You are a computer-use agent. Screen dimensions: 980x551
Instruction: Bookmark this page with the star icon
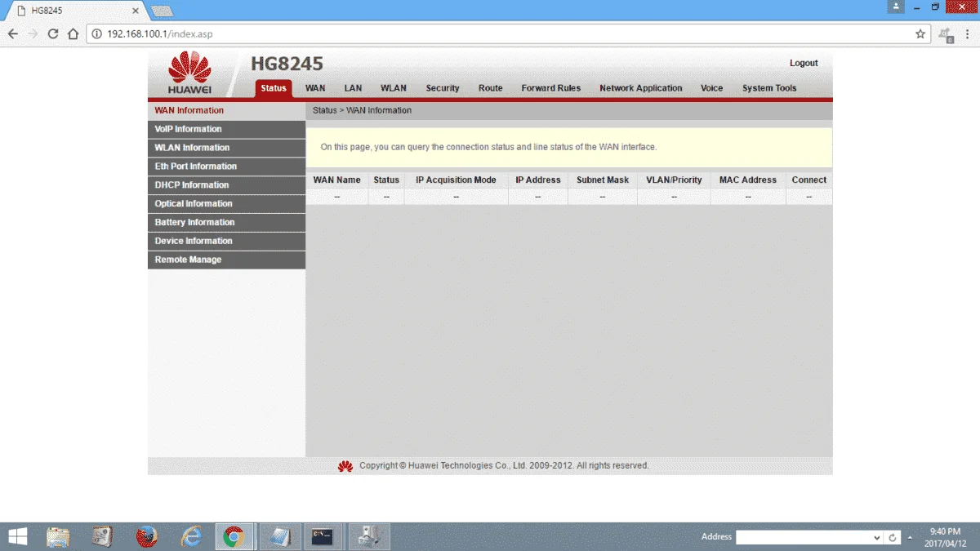[x=920, y=34]
